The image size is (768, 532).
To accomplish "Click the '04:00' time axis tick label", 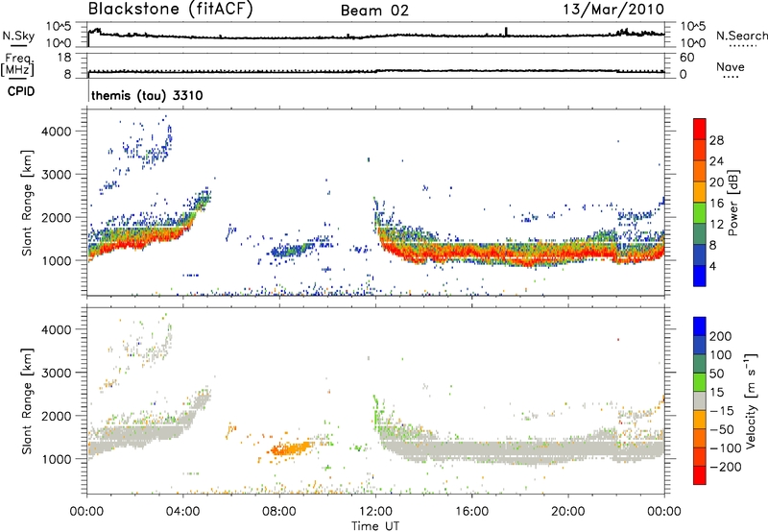I will coord(183,512).
